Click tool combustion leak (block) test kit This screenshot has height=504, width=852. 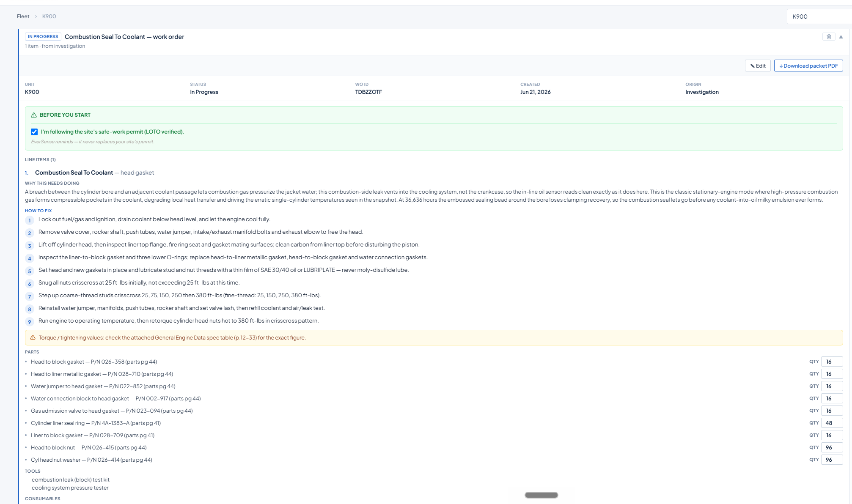(71, 479)
